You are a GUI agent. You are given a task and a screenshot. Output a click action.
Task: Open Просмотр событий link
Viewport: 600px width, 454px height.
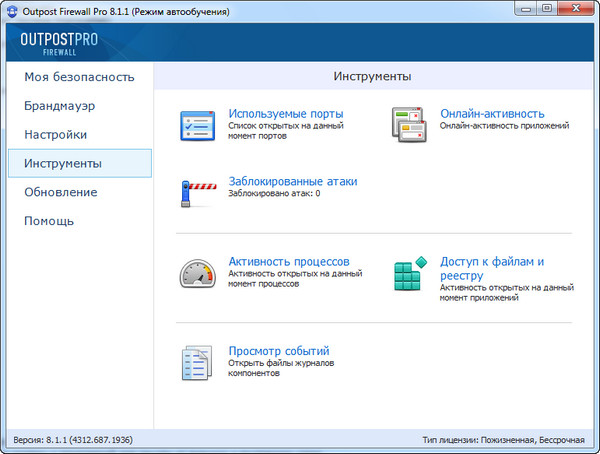tap(279, 351)
